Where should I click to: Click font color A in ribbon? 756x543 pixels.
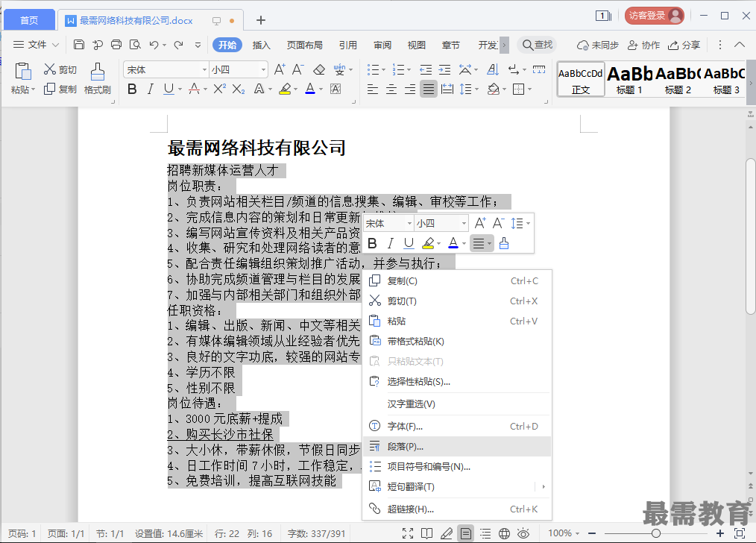pyautogui.click(x=310, y=89)
